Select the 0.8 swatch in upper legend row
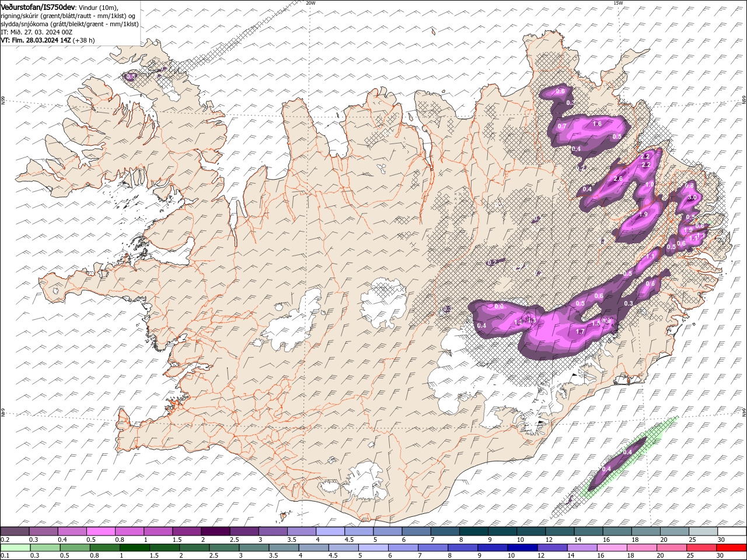The image size is (747, 560). (x=129, y=531)
